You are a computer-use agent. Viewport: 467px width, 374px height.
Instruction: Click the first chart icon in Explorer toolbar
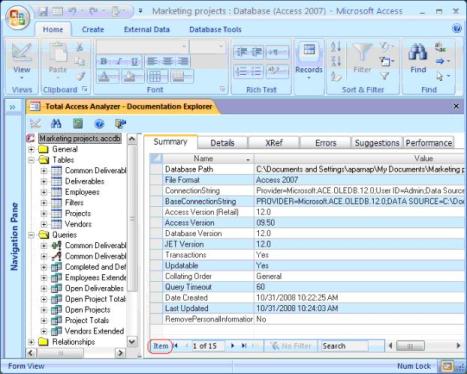35,124
